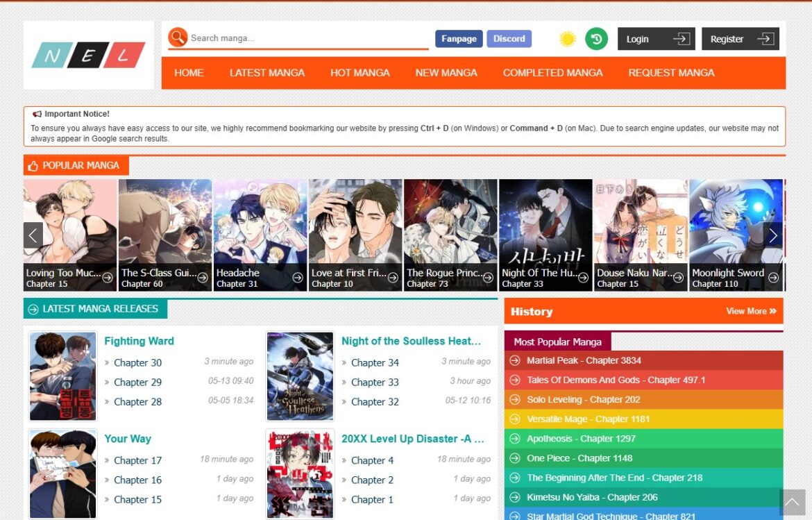Open the HOT MANGA menu item

[x=360, y=73]
